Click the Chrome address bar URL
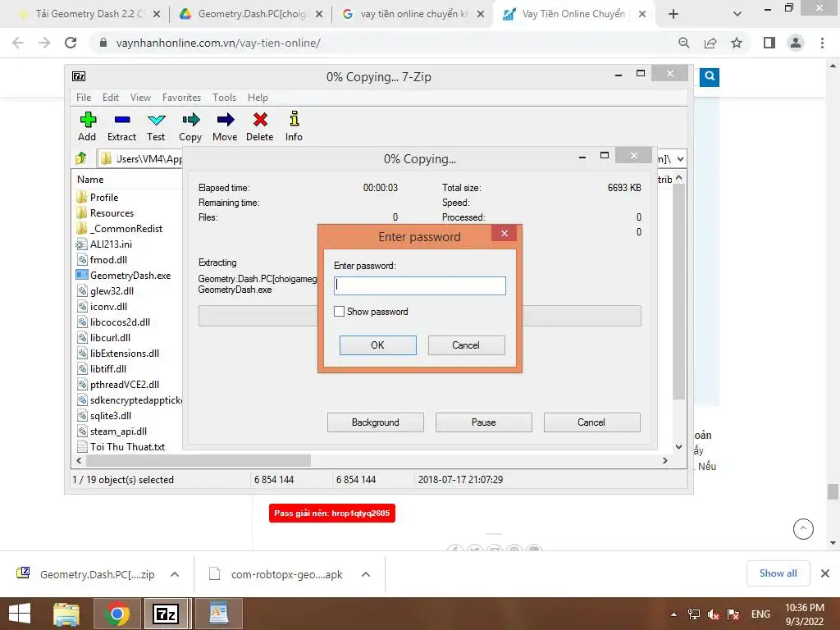840x630 pixels. (218, 43)
